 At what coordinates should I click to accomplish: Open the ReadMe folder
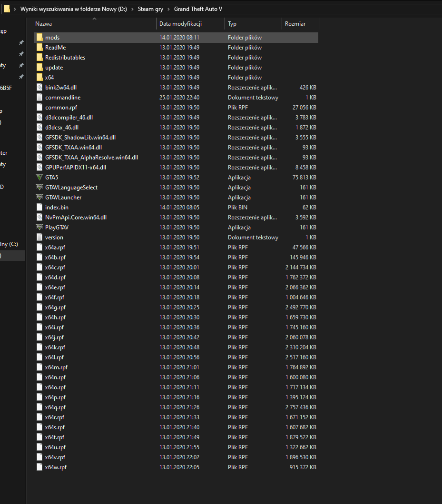tap(54, 47)
